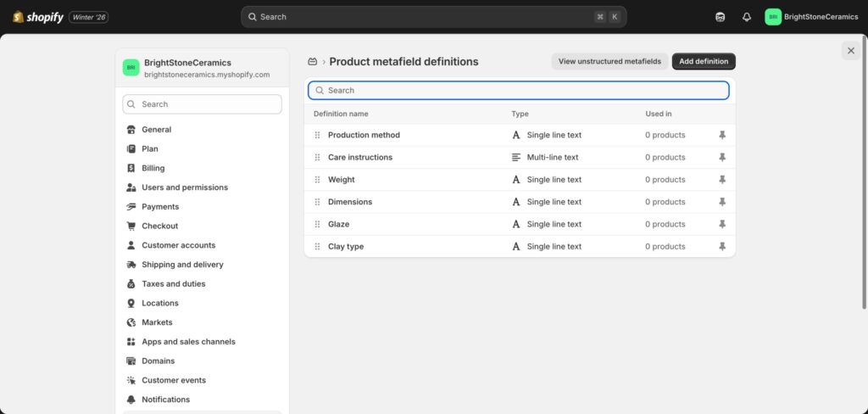Click the Shipping and delivery truck icon
The image size is (868, 414).
click(131, 265)
